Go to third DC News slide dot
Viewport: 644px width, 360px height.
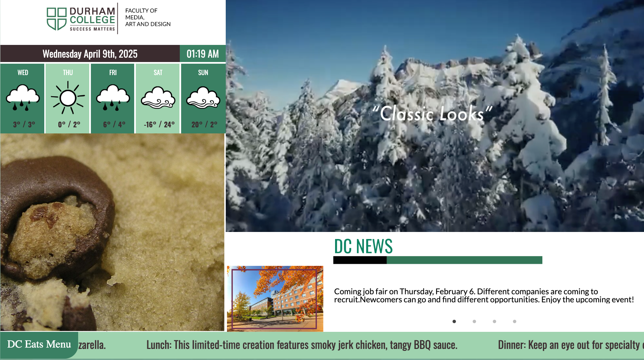[x=494, y=321]
